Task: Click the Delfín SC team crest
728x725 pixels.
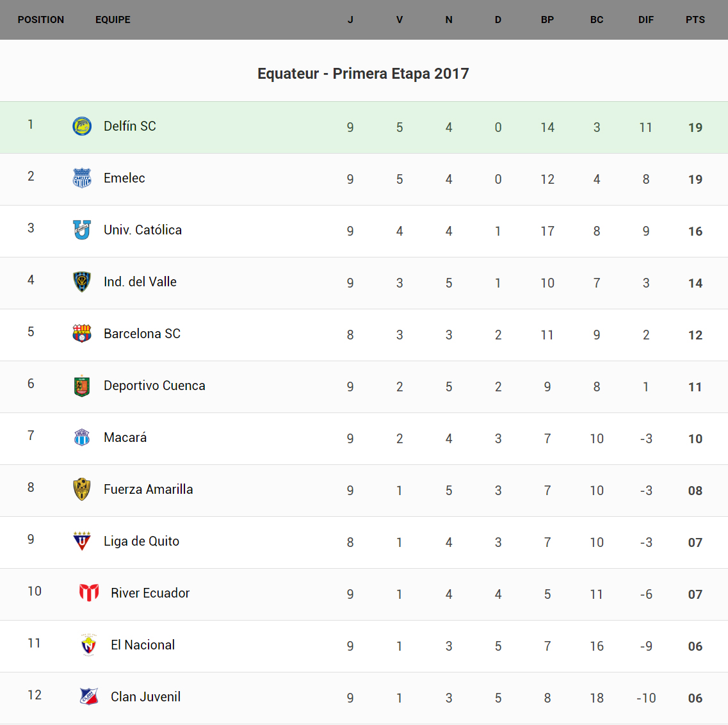Action: coord(82,126)
